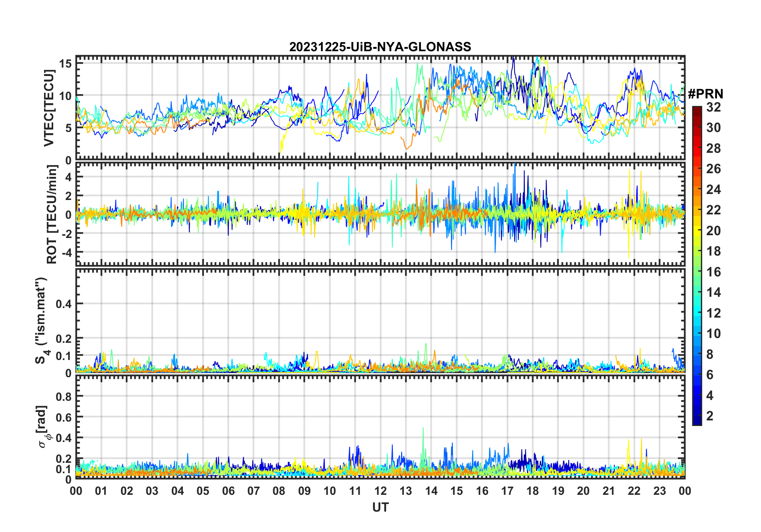Viewport: 761px width, 532px height.
Task: Click UT axis tick label 04
Action: (178, 491)
